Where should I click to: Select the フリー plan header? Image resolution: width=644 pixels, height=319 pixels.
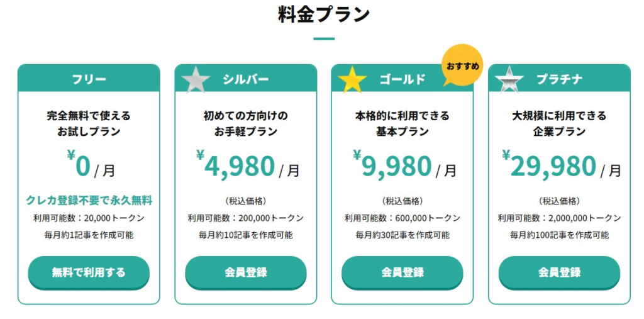pos(89,79)
